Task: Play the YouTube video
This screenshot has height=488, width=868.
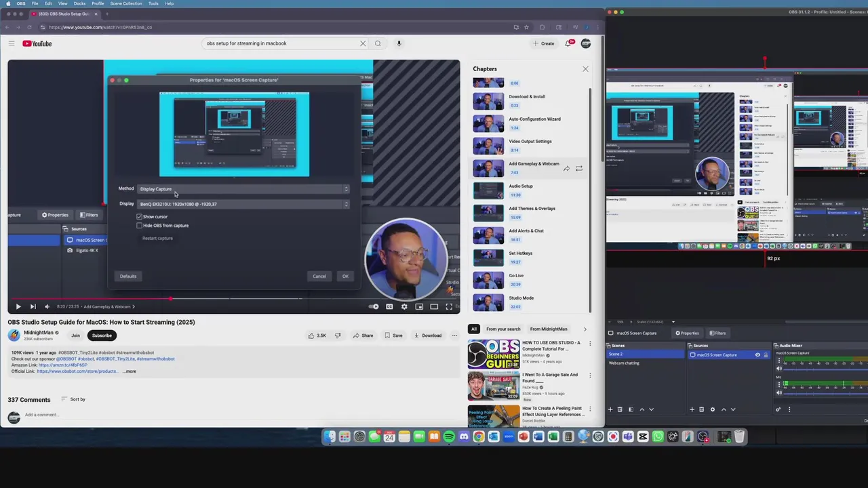Action: [18, 306]
